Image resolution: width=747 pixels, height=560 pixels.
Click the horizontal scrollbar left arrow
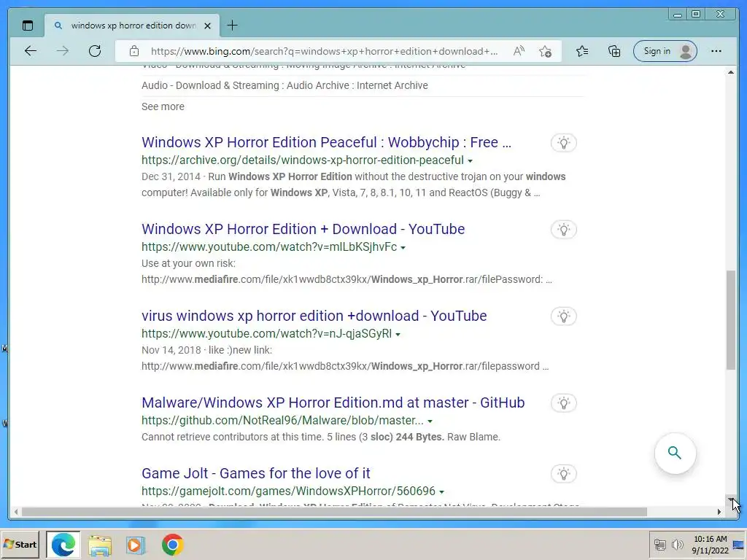(16, 512)
